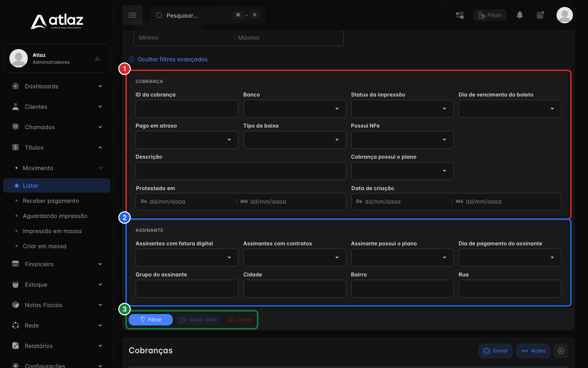
Task: Select the Listar menu item
Action: coord(57,185)
